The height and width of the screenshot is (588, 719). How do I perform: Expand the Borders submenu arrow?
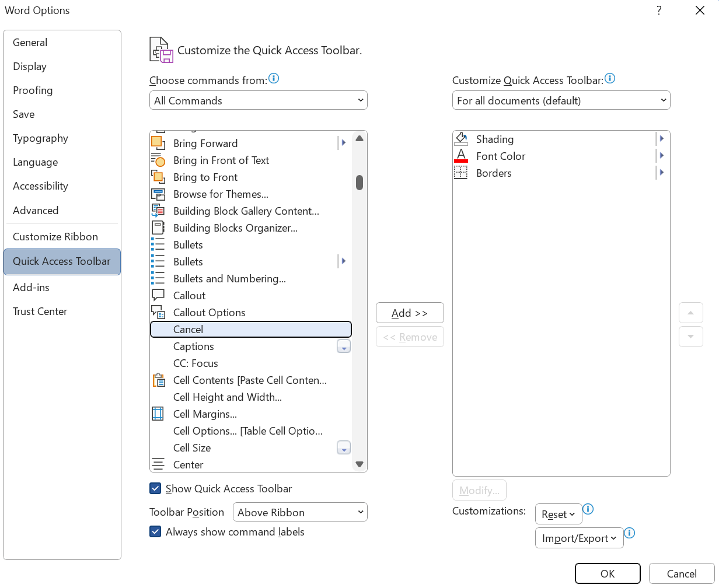[x=661, y=173]
